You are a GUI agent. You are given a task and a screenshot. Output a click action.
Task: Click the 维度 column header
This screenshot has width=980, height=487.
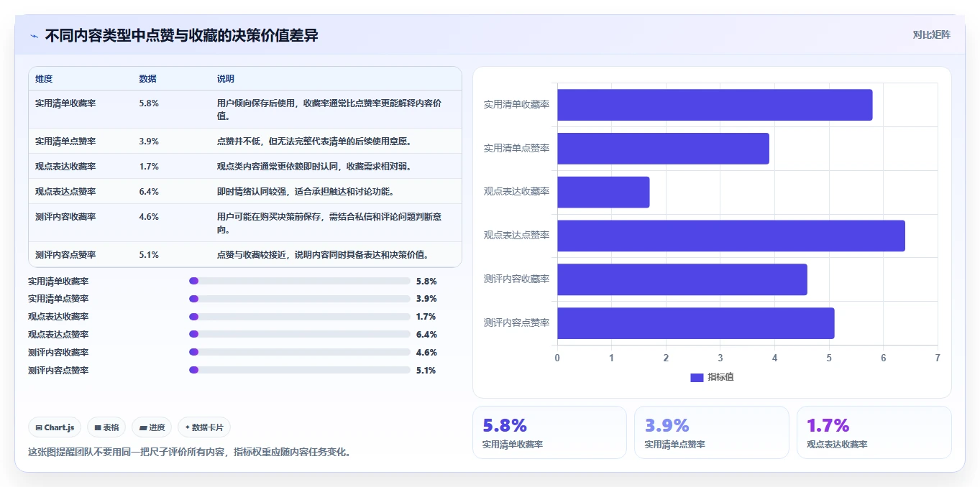pyautogui.click(x=44, y=79)
